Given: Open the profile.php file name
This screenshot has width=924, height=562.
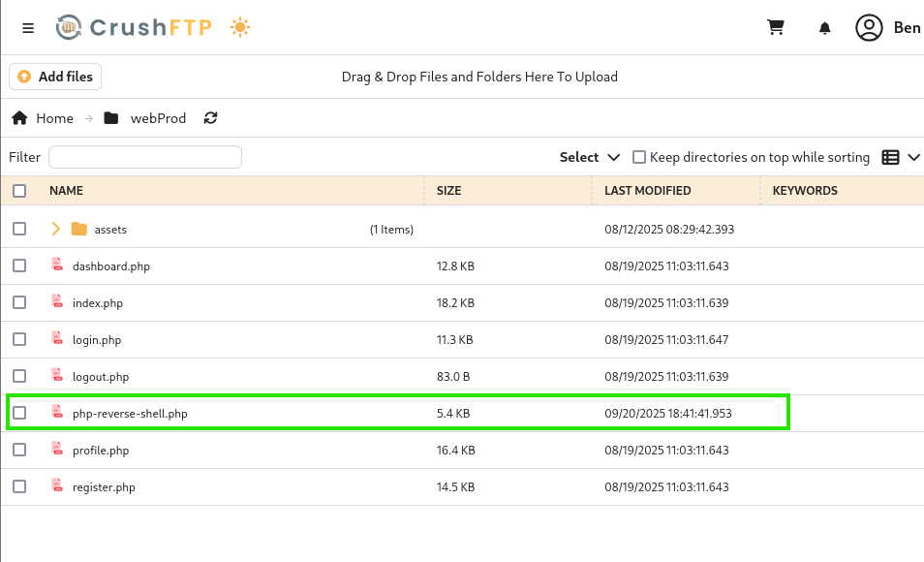Looking at the screenshot, I should (101, 451).
